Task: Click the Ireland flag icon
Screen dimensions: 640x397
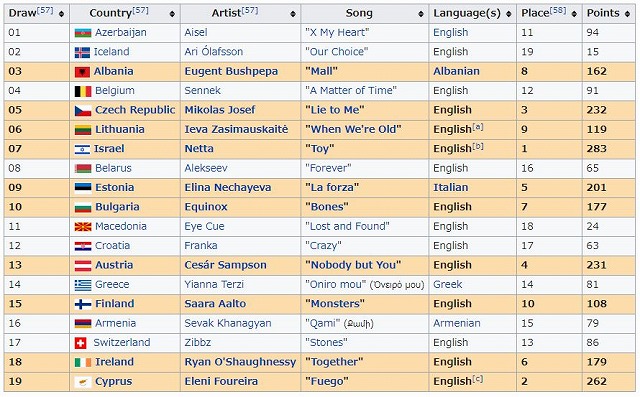Action: pos(83,362)
